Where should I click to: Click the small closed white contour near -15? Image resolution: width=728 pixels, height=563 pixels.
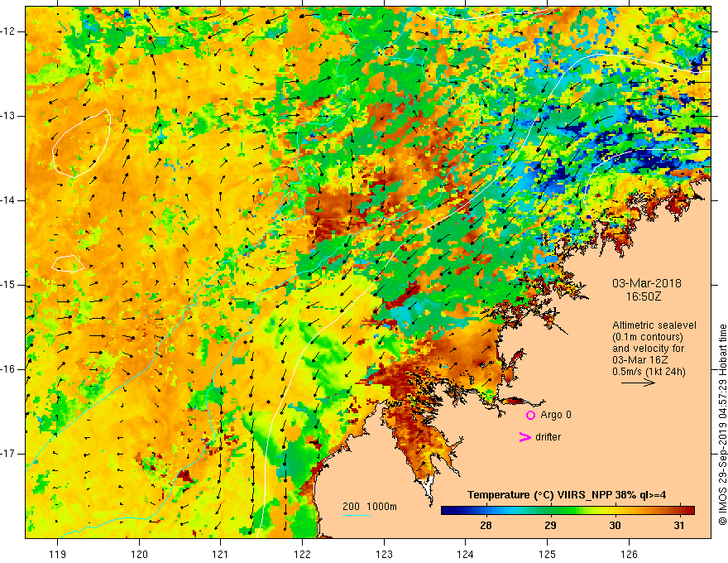coord(68,263)
